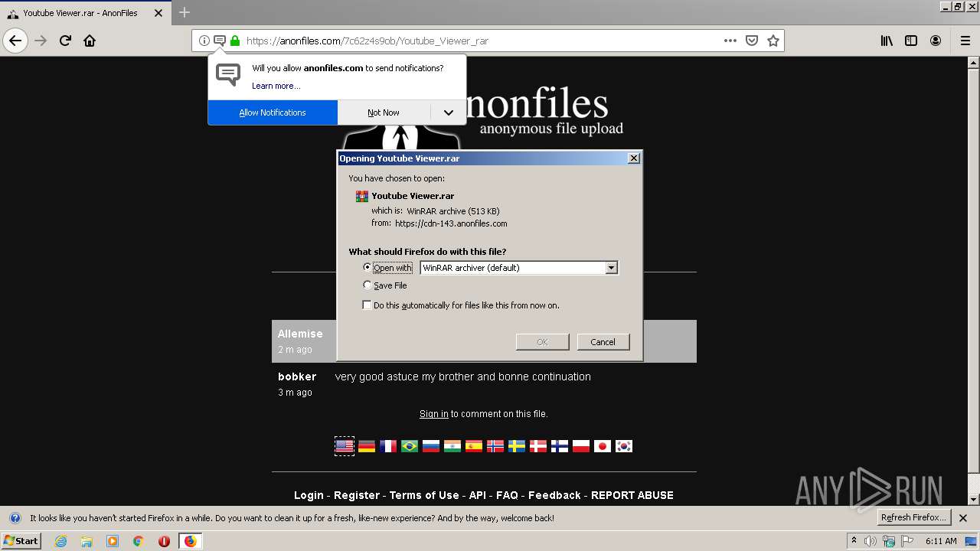980x551 pixels.
Task: Launch Chrome from the taskbar
Action: coord(139,541)
